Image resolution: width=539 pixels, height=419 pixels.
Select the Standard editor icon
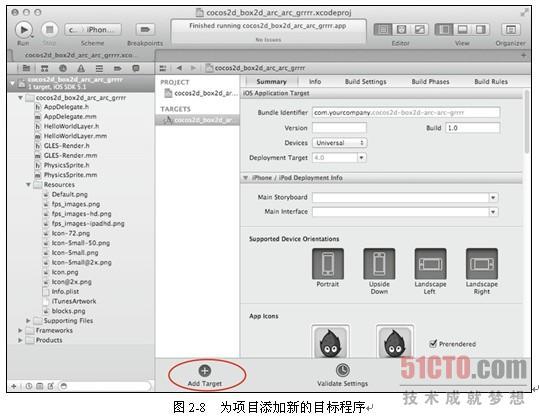coord(383,30)
